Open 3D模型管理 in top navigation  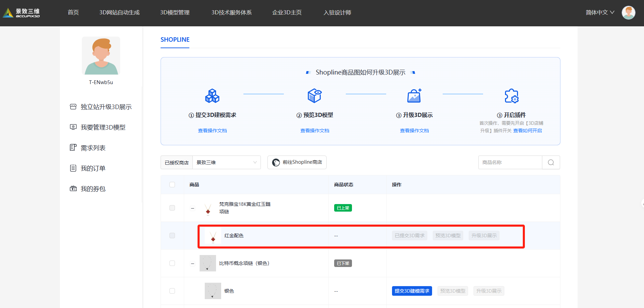(x=175, y=13)
